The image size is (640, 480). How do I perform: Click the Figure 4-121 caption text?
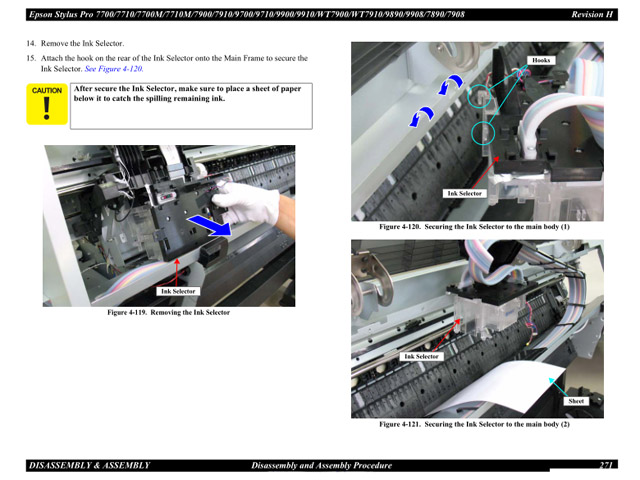tap(474, 425)
